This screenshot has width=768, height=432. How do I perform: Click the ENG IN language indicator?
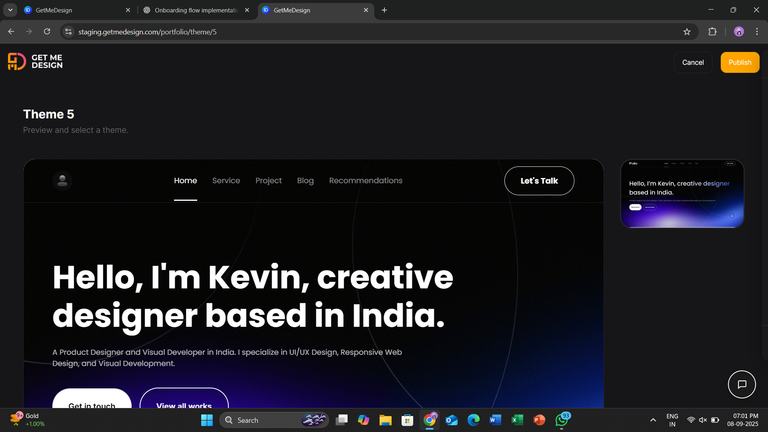click(672, 420)
